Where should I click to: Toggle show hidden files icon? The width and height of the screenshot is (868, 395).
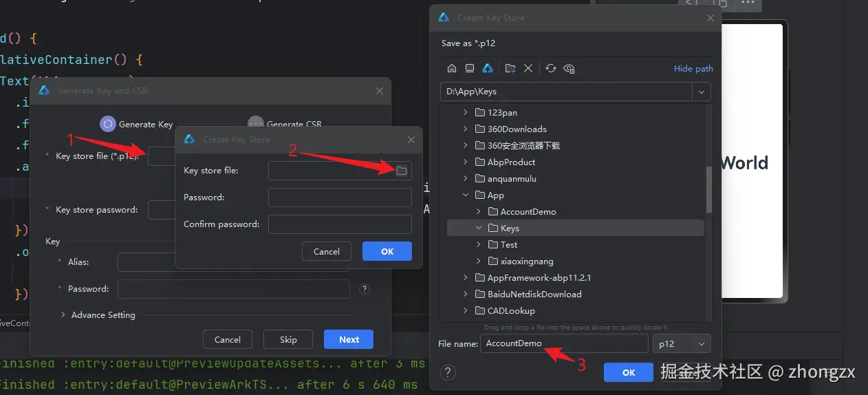coord(569,69)
